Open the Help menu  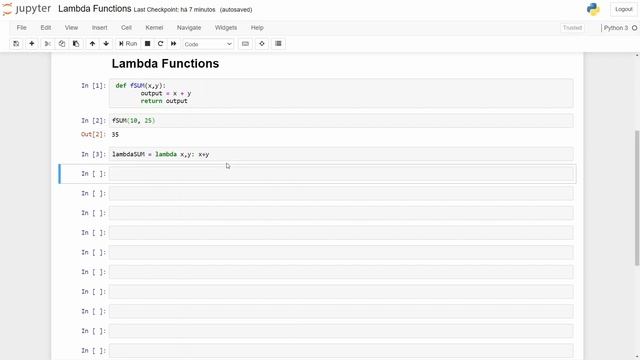click(257, 28)
